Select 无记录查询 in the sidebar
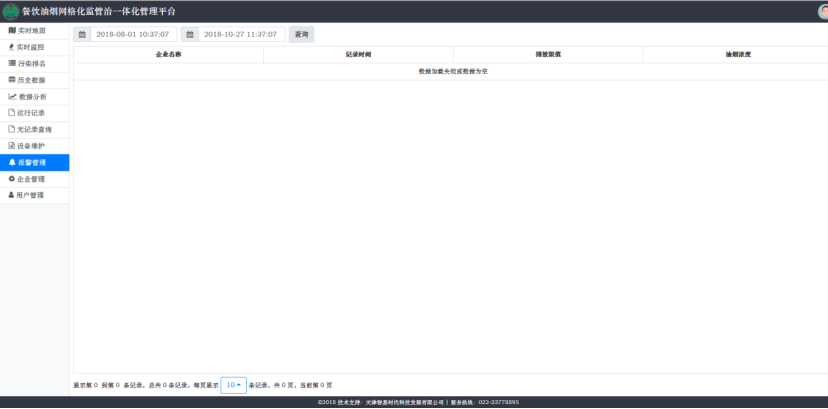 [x=34, y=129]
